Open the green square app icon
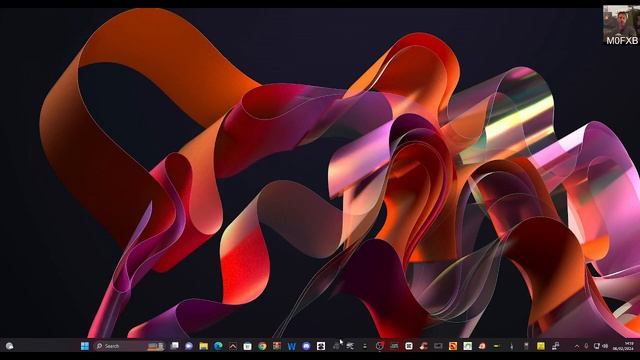Viewport: 640px width, 360px height. (467, 346)
